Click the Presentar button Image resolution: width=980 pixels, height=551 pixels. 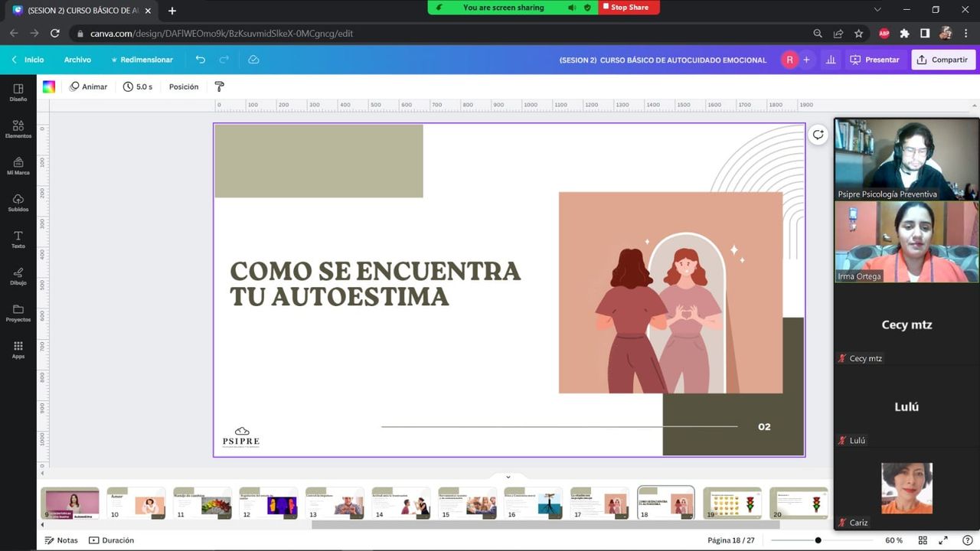click(x=874, y=60)
